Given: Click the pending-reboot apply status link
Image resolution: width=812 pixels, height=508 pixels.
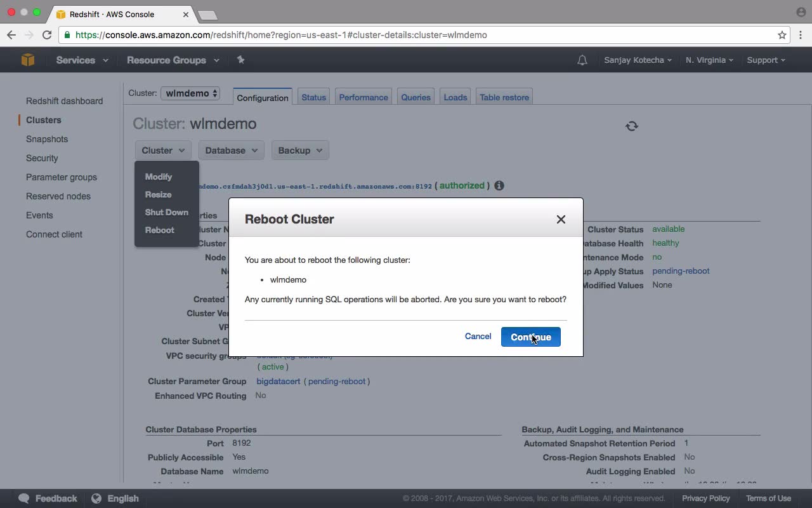Looking at the screenshot, I should pyautogui.click(x=681, y=271).
